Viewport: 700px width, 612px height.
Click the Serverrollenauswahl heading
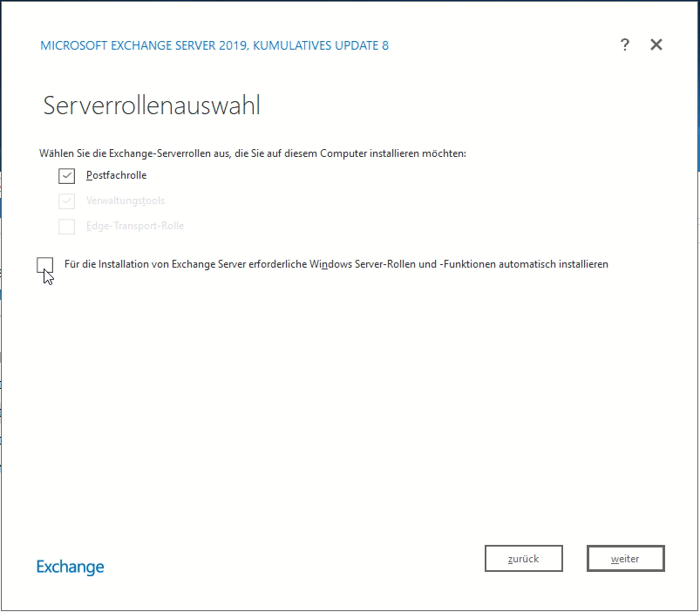[152, 106]
